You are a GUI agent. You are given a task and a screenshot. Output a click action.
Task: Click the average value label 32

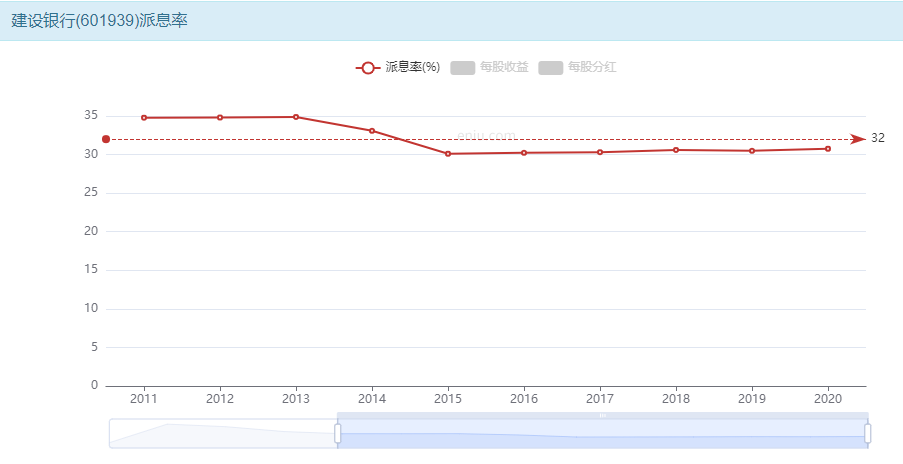click(878, 138)
